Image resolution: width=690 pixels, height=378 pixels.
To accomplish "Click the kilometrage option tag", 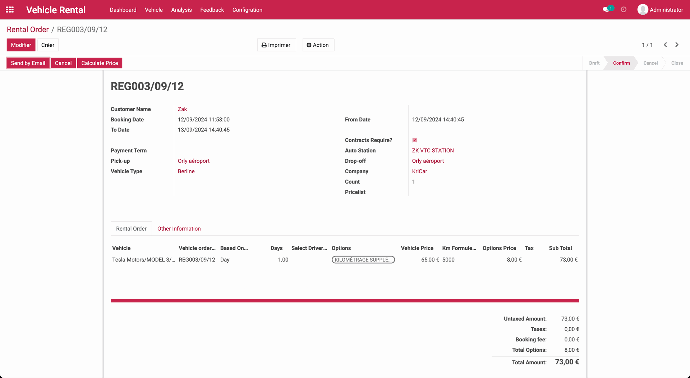I will click(363, 260).
